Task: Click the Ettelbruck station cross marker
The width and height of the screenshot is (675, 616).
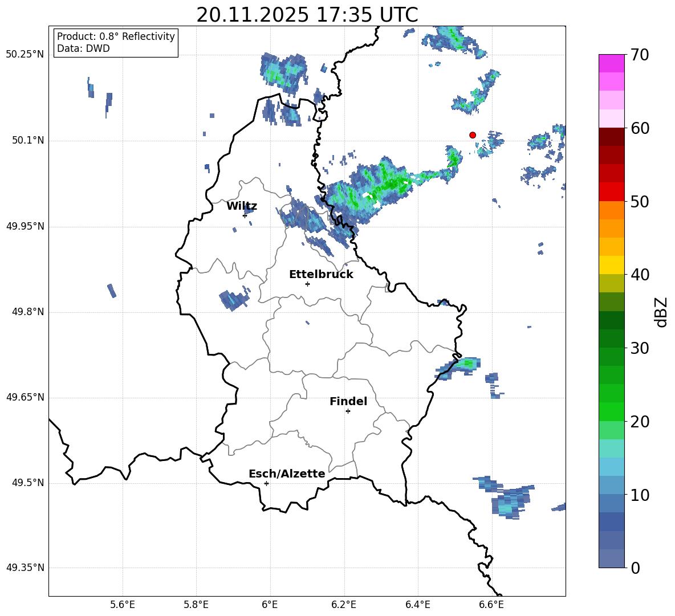Action: [307, 284]
